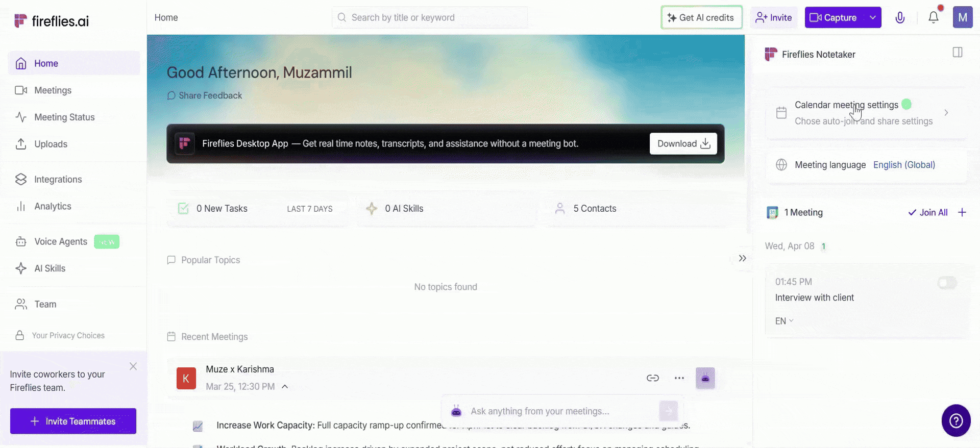The image size is (980, 448).
Task: Click the fireflies.ai logo
Action: tap(52, 21)
